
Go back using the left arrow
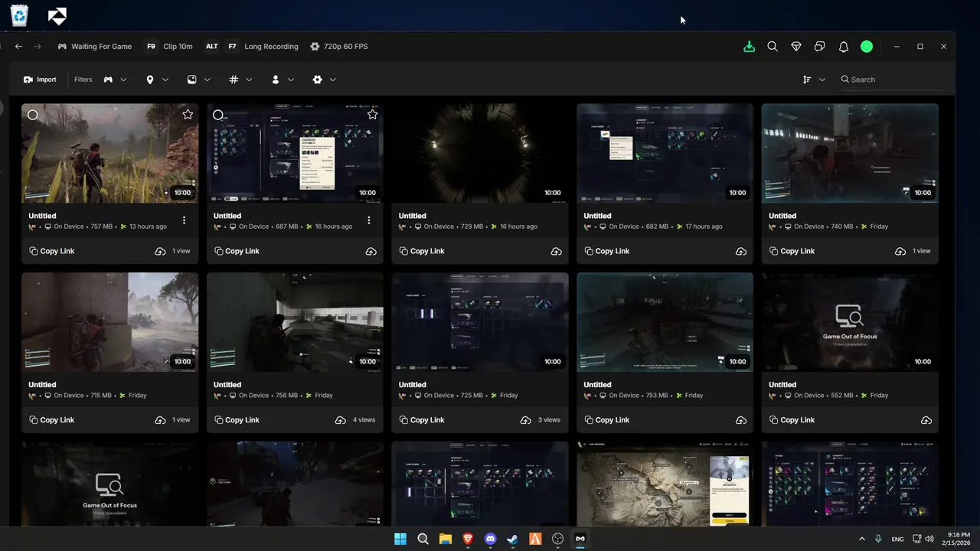pos(19,47)
